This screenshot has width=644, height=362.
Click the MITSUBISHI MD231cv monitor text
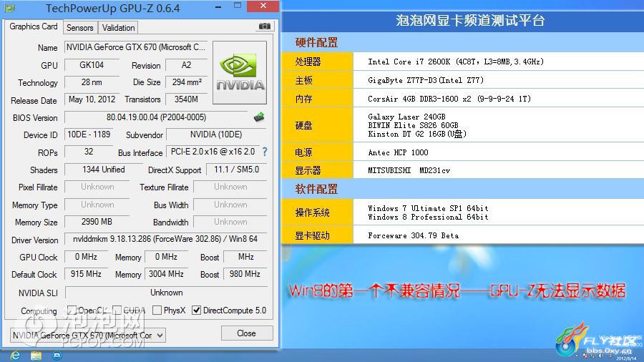409,170
